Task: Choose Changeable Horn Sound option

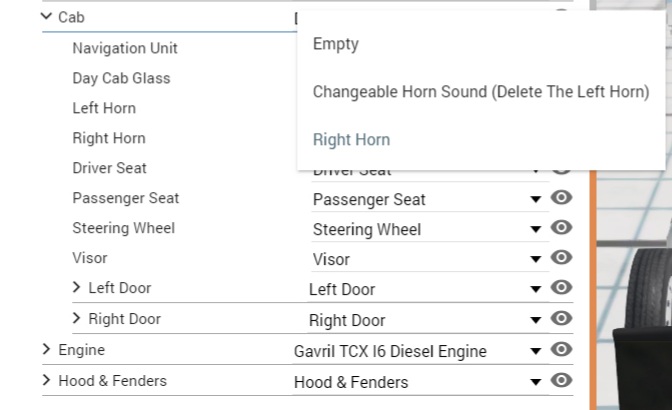Action: [x=480, y=92]
